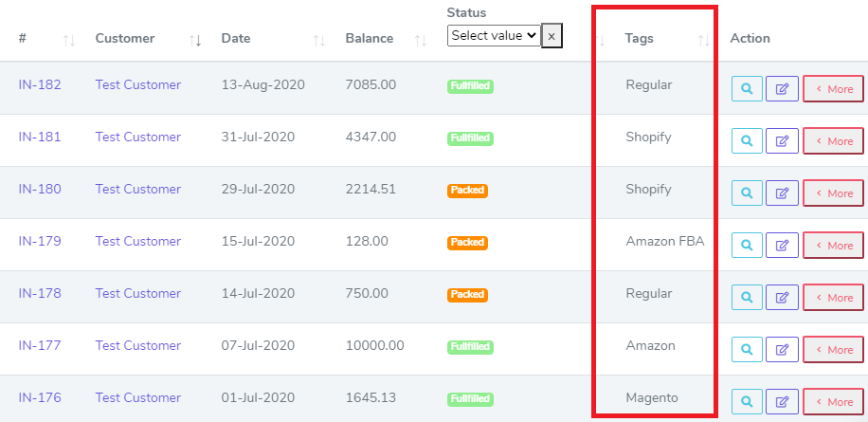The height and width of the screenshot is (422, 868).
Task: Sort by Balance column arrows
Action: (421, 40)
